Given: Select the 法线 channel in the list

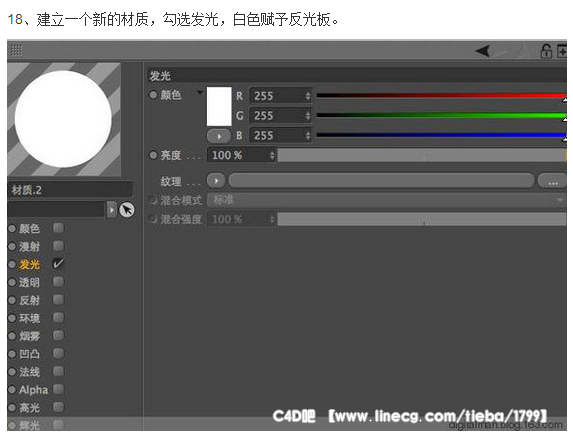Looking at the screenshot, I should tap(29, 372).
